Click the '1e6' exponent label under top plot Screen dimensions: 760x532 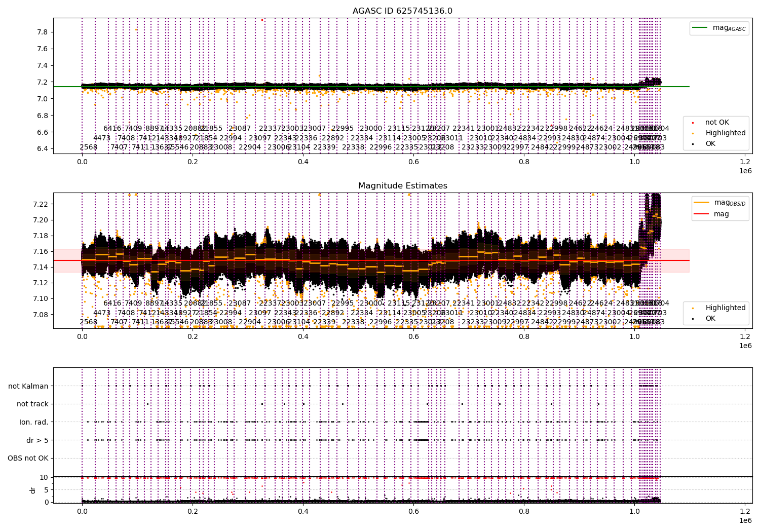click(x=745, y=171)
